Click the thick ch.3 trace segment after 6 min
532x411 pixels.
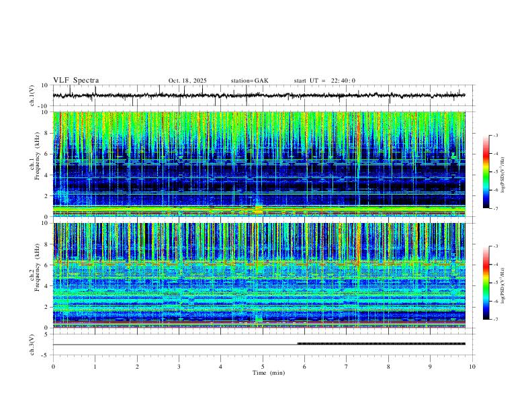[382, 344]
